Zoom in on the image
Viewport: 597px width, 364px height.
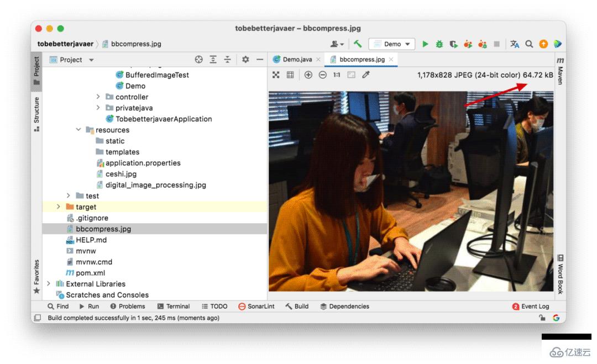pyautogui.click(x=308, y=75)
